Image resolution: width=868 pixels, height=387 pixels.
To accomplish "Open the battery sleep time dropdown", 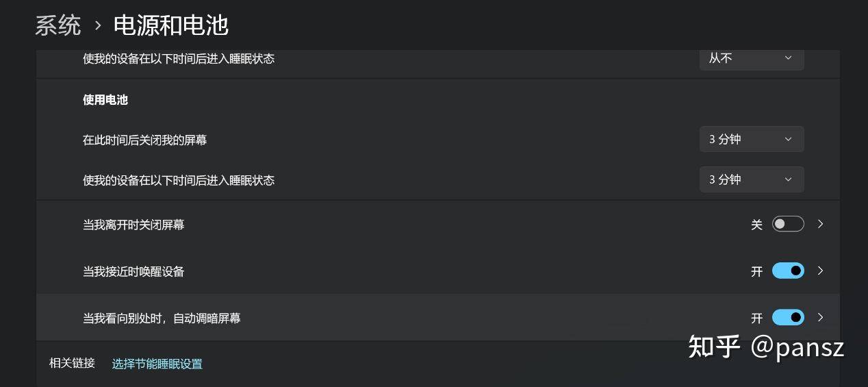I will (752, 179).
